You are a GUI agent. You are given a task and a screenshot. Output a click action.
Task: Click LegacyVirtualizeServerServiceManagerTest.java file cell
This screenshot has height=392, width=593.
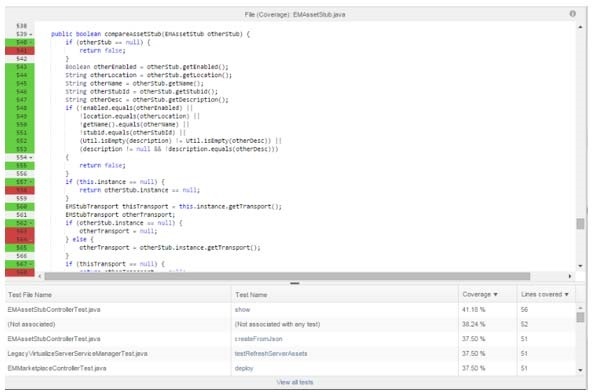pos(78,353)
